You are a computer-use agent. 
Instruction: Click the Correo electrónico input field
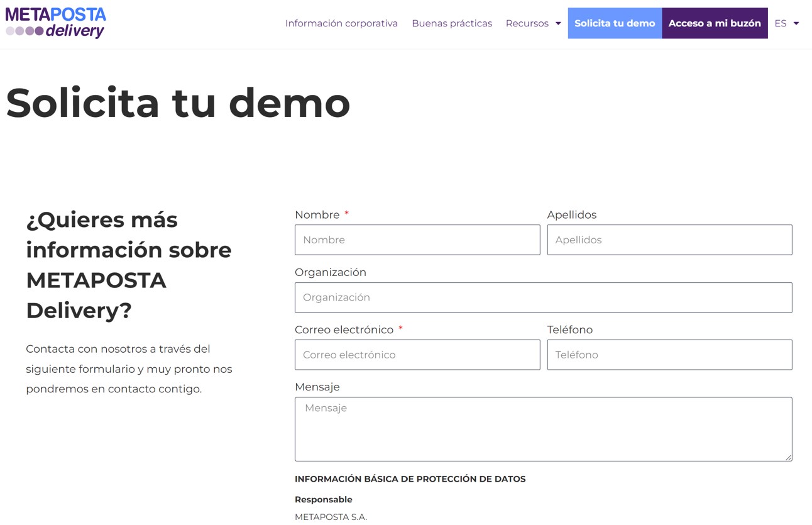[417, 355]
